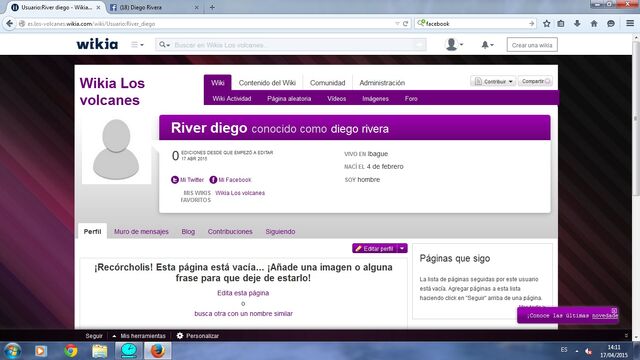Click the search submit arrow in browser
This screenshot has height=360, width=640.
point(531,24)
